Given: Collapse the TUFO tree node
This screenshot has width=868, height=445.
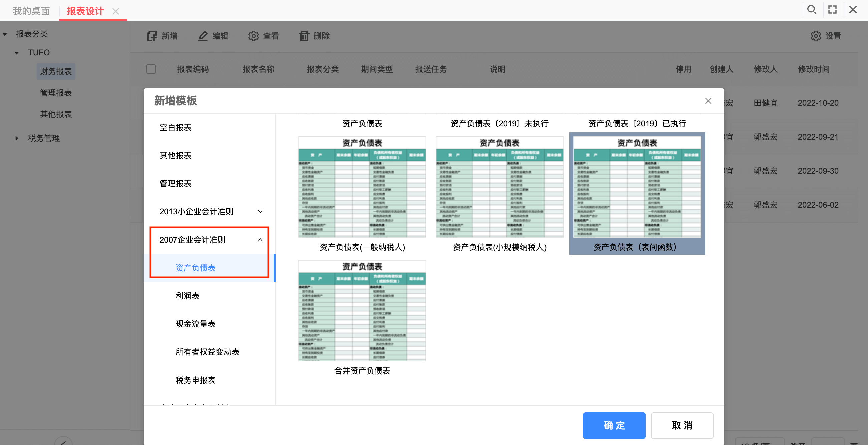Looking at the screenshot, I should 17,53.
